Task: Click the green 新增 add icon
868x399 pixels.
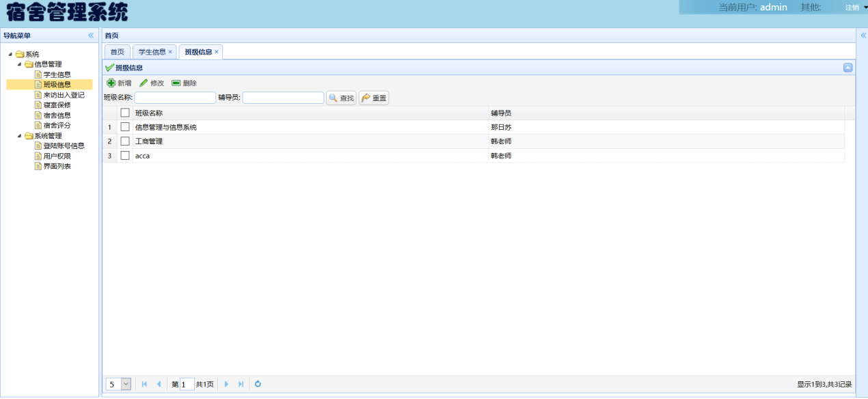Action: pyautogui.click(x=111, y=83)
